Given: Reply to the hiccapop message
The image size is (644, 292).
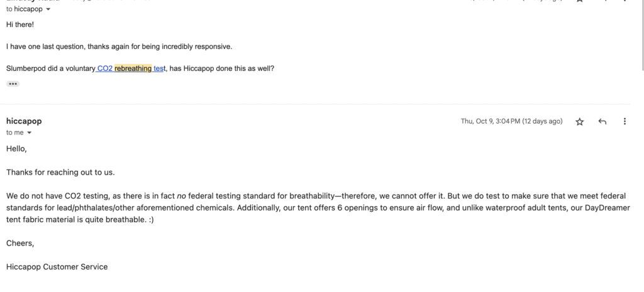Looking at the screenshot, I should tap(602, 121).
